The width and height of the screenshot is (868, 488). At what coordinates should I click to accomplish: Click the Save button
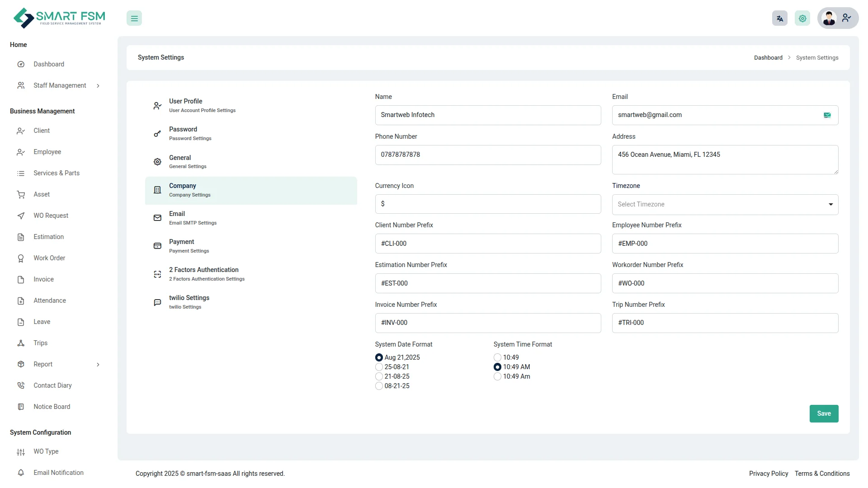click(x=823, y=414)
